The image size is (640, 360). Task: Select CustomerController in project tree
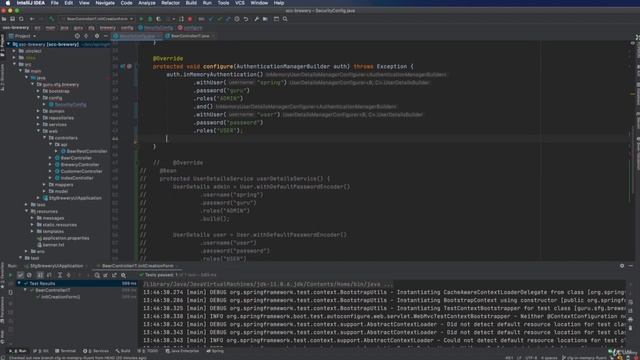click(x=82, y=171)
